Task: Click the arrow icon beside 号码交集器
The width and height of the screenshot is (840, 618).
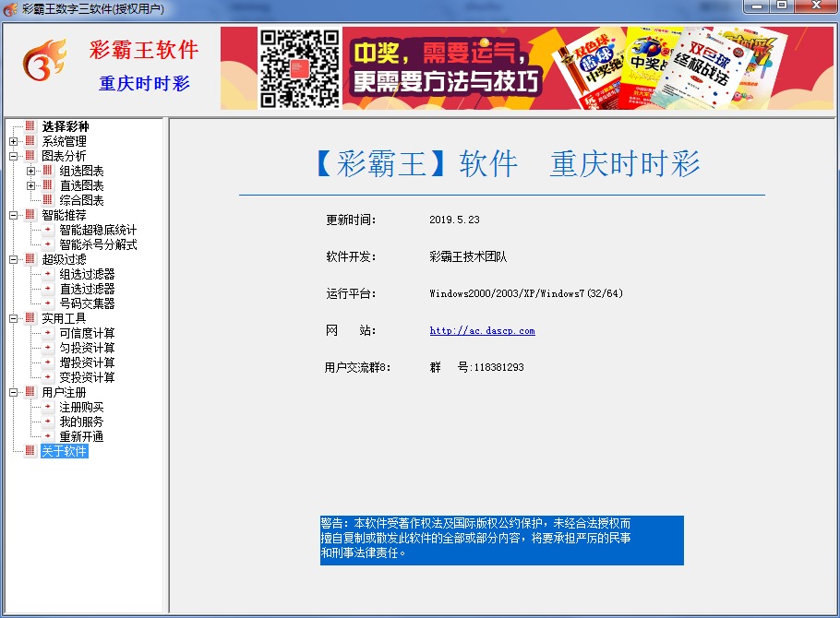Action: pos(48,303)
